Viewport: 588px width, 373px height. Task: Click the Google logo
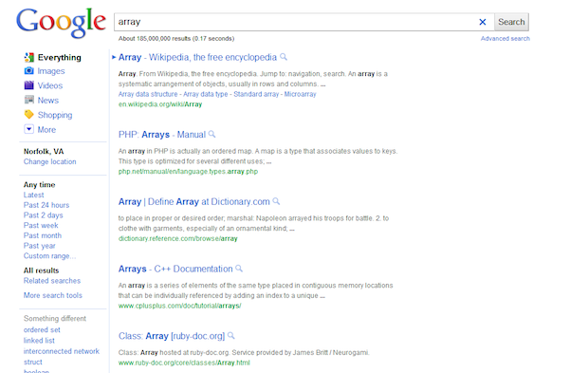(61, 23)
